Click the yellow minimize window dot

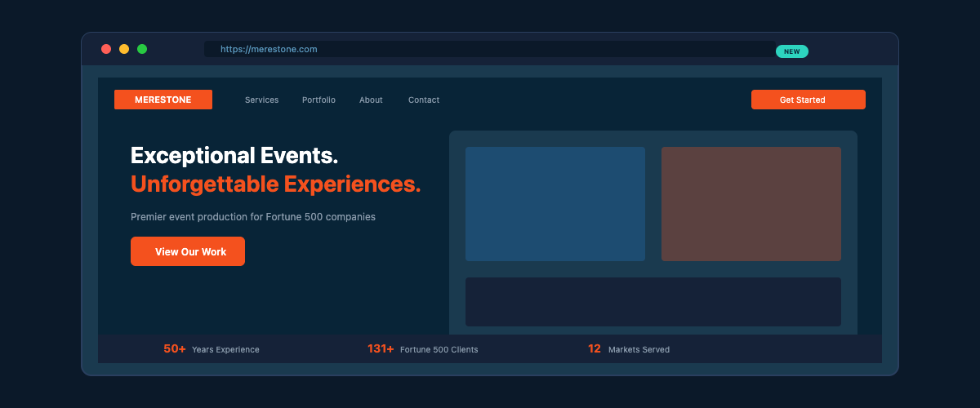[124, 49]
